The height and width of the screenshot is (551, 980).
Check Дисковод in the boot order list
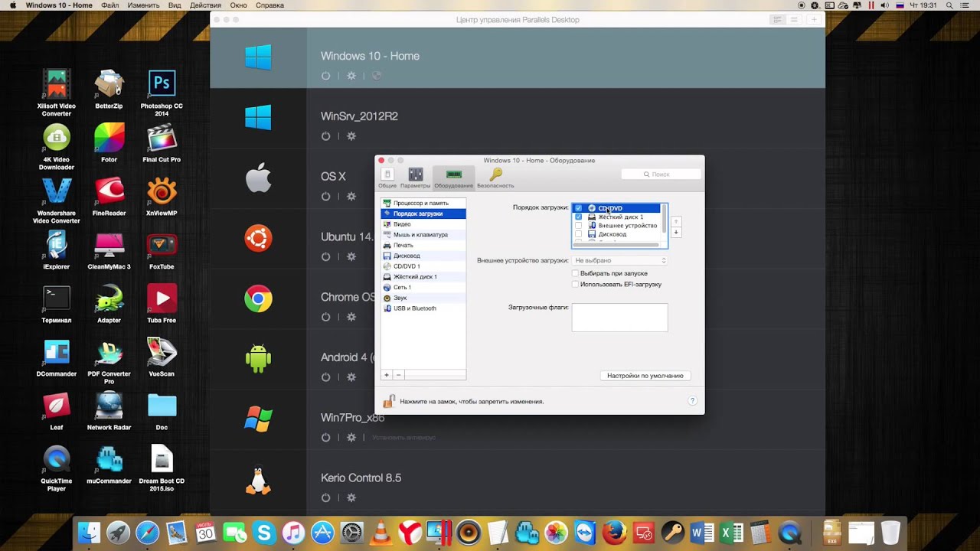click(578, 234)
